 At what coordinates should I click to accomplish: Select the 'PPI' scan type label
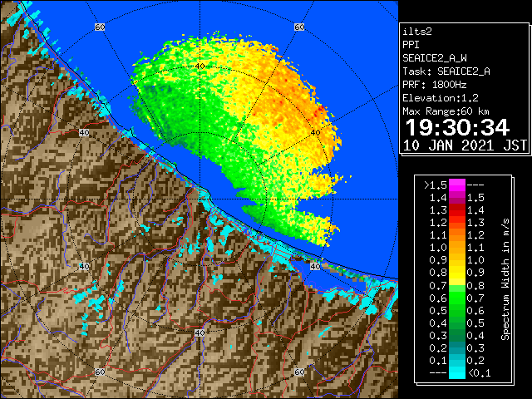pyautogui.click(x=411, y=45)
